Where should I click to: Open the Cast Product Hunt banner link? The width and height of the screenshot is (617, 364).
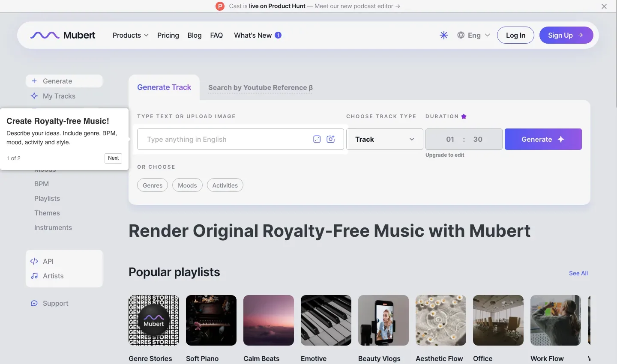point(314,6)
